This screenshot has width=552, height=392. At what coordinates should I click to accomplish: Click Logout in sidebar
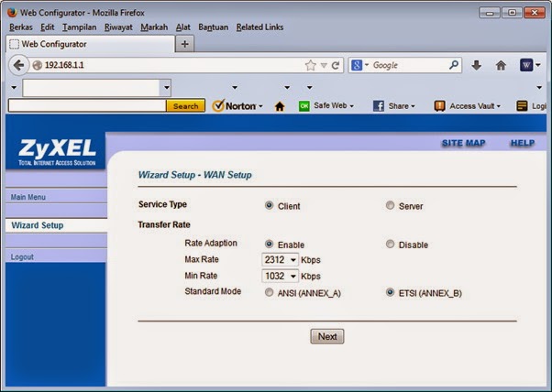tap(22, 257)
